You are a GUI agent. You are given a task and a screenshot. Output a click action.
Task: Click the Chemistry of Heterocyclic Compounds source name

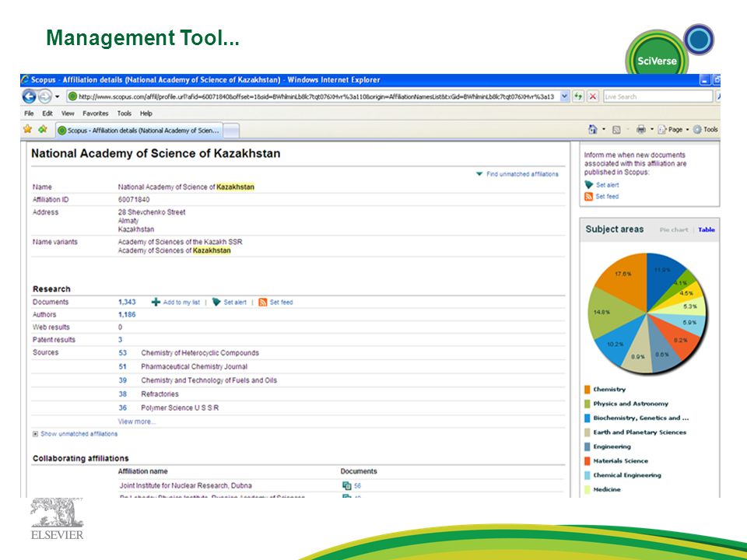tap(200, 353)
